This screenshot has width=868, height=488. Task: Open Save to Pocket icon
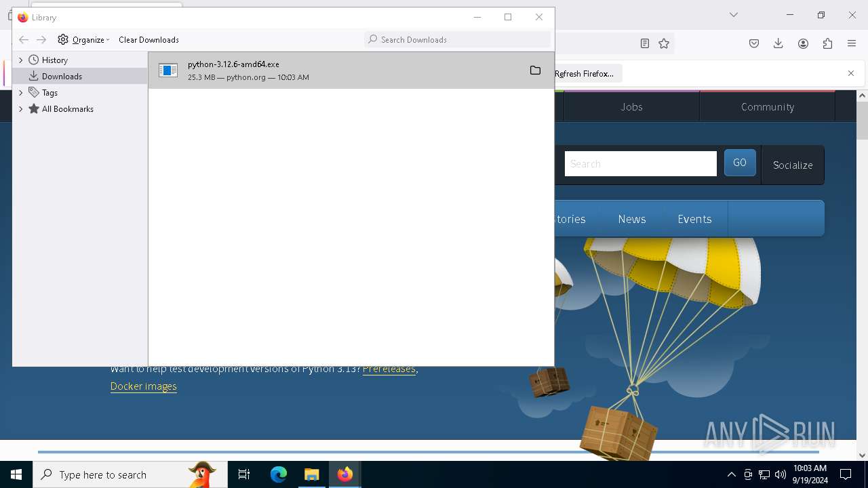pos(754,43)
